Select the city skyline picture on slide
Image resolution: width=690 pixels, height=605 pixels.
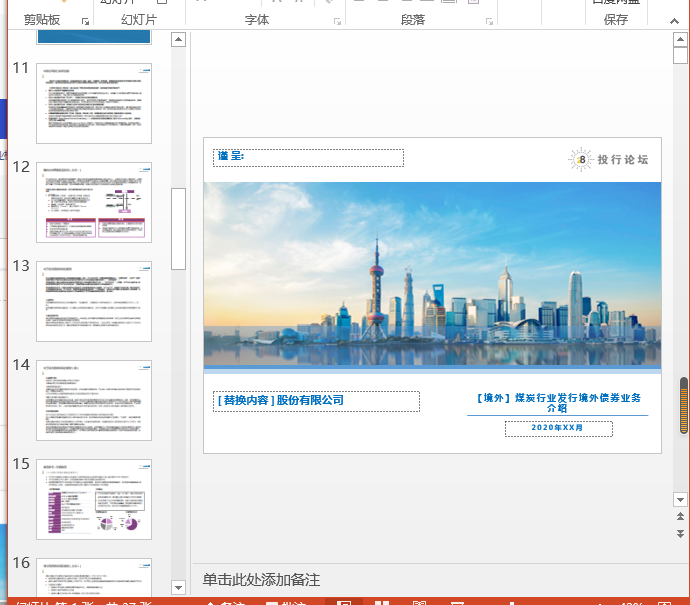[432, 274]
